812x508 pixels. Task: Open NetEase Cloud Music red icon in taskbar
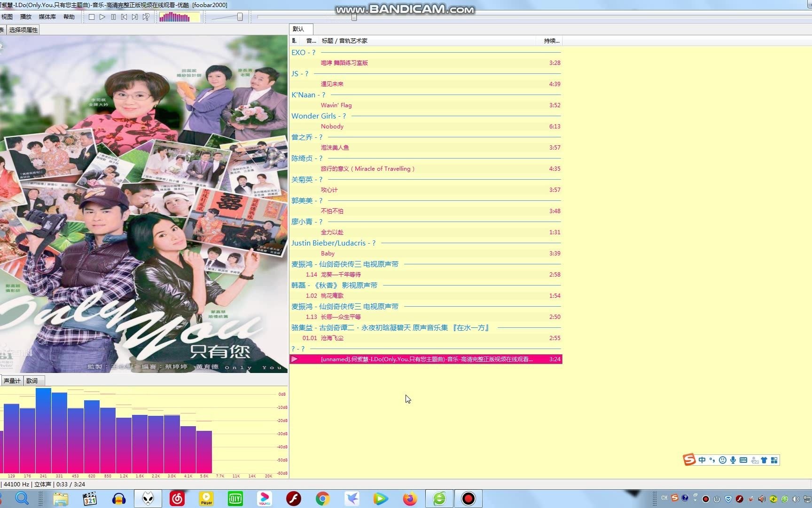coord(177,499)
